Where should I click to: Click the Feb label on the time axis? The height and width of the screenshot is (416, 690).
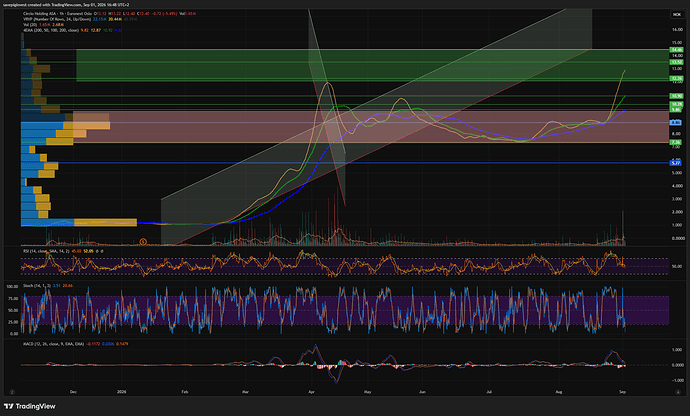click(x=185, y=391)
